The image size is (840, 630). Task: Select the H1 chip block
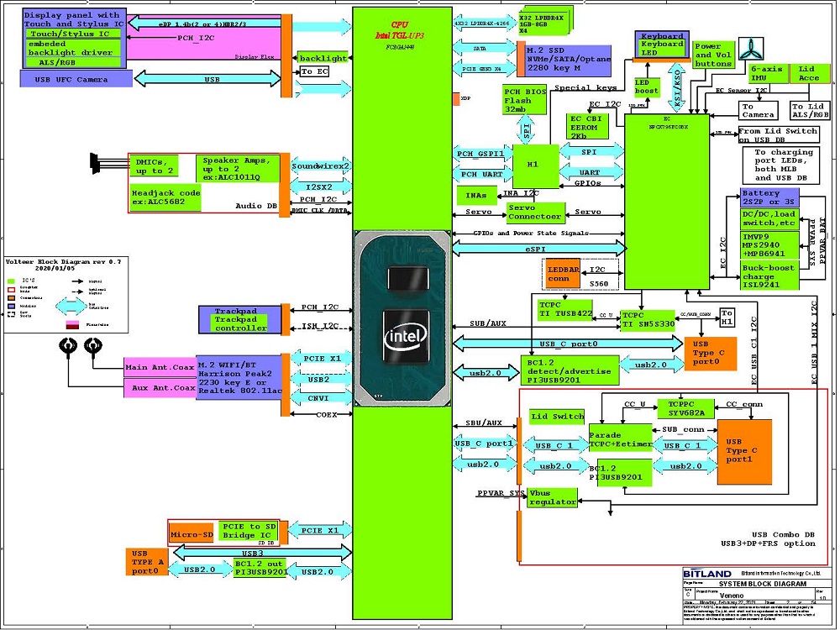(x=535, y=165)
